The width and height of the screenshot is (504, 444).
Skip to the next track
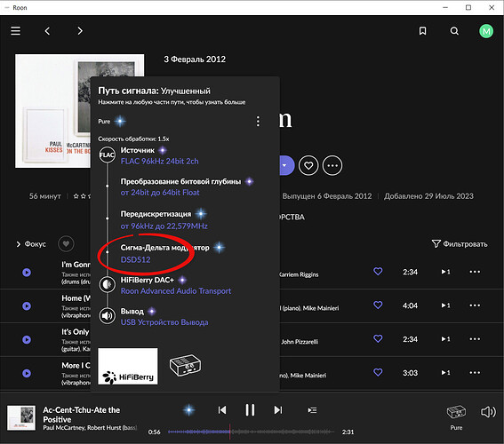278,410
